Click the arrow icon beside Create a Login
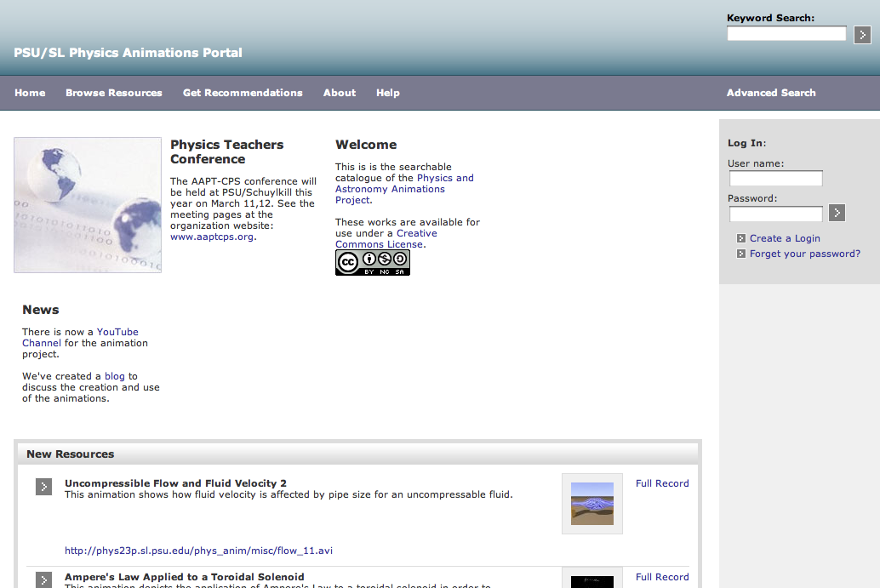The height and width of the screenshot is (588, 880). click(x=741, y=239)
